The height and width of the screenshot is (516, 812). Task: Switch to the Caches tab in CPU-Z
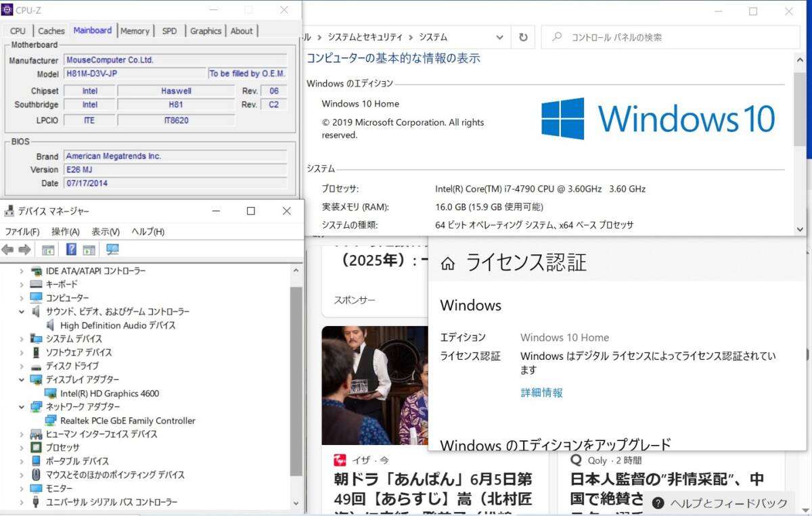click(51, 30)
